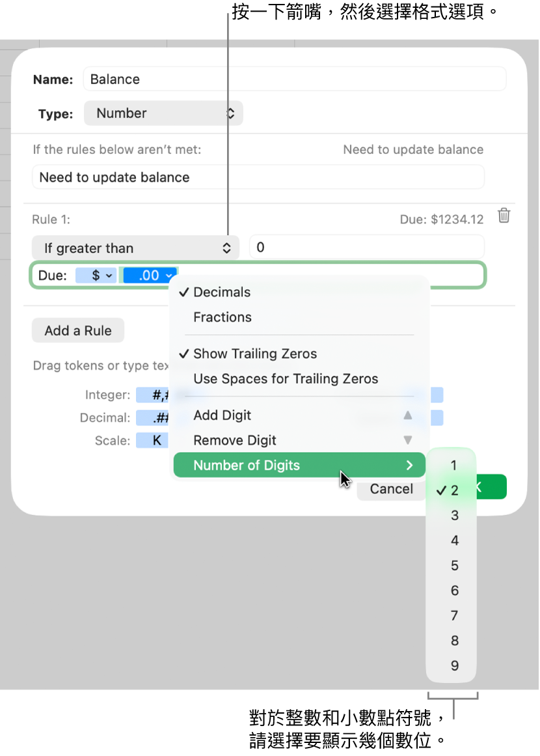Image resolution: width=540 pixels, height=756 pixels.
Task: Expand the If greater than dropdown
Action: (135, 248)
